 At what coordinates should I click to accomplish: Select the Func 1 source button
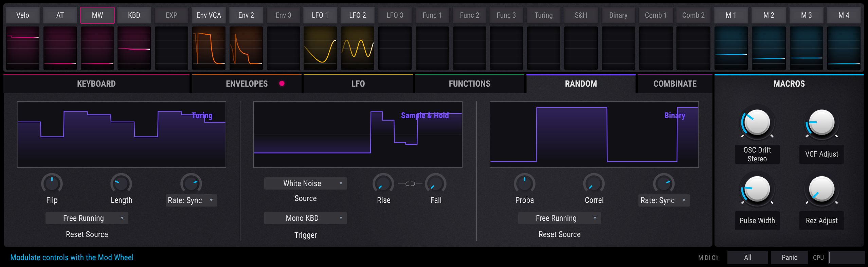(x=432, y=15)
